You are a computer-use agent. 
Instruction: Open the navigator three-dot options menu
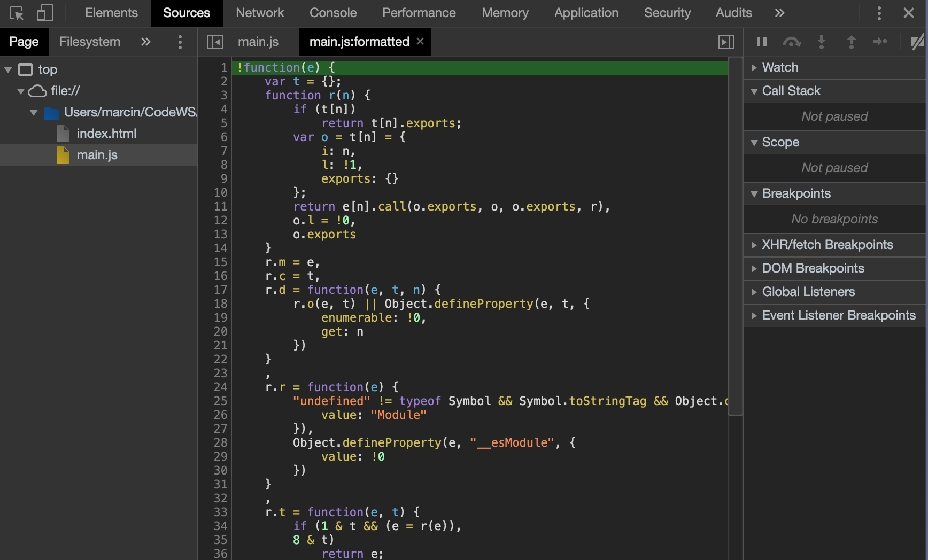(x=180, y=42)
